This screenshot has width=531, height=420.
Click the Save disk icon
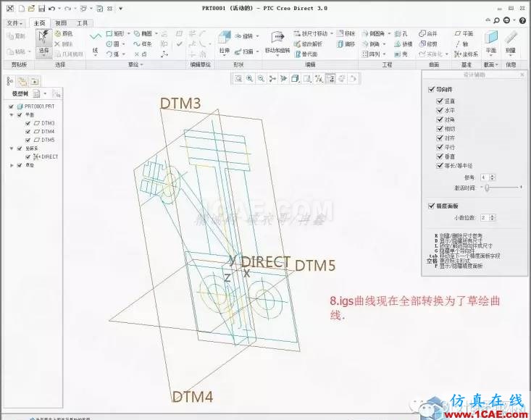(x=41, y=9)
